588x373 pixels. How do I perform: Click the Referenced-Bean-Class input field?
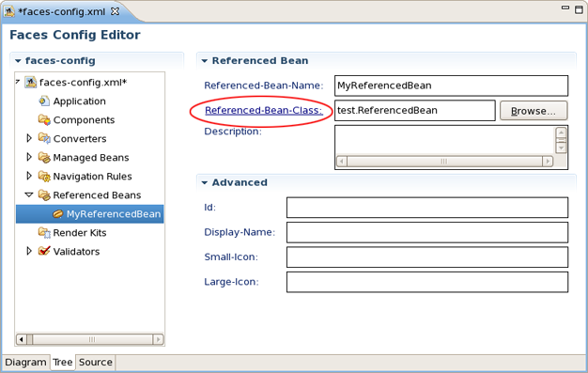[x=415, y=110]
